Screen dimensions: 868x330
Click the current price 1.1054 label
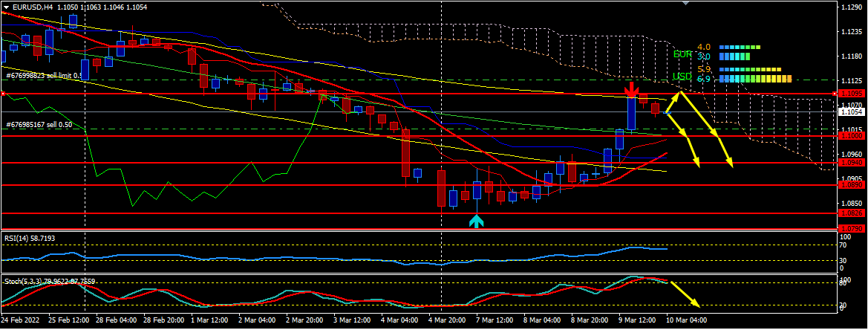pyautogui.click(x=851, y=111)
